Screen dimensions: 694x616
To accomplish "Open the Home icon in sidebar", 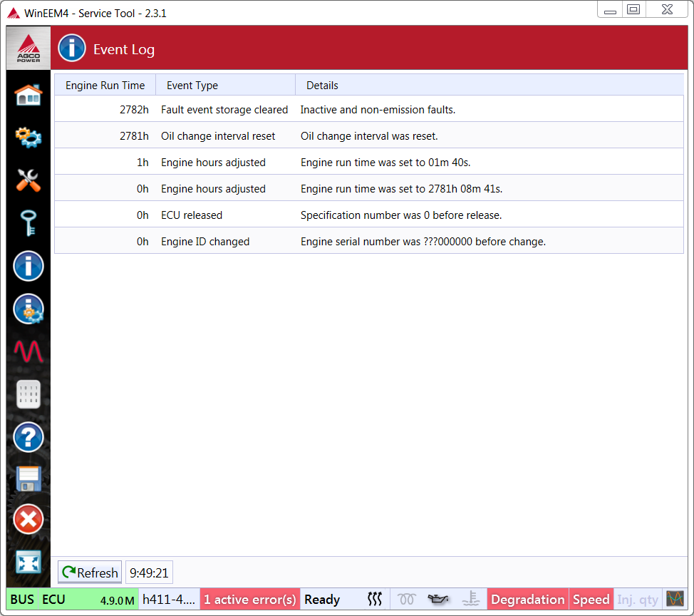I will click(29, 95).
